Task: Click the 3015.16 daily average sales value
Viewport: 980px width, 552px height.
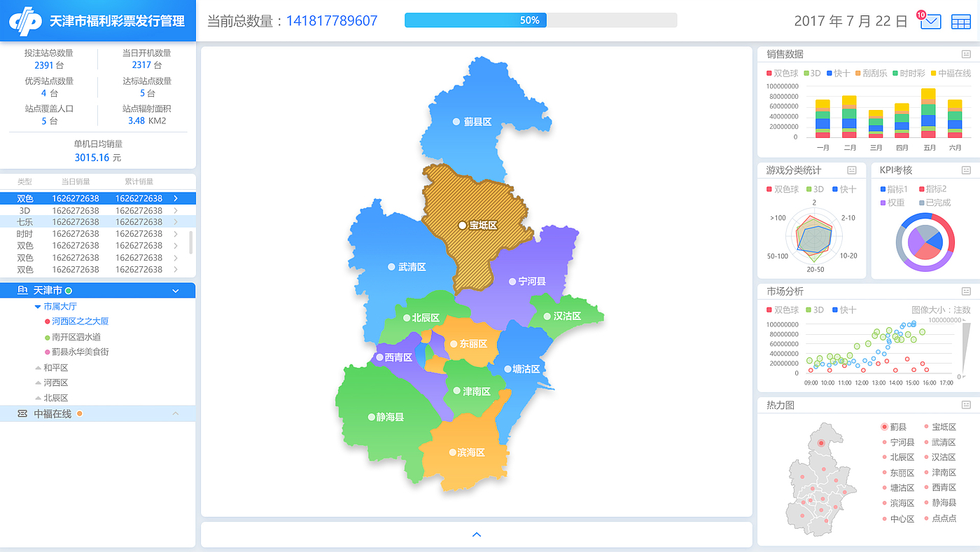Action: click(x=92, y=158)
